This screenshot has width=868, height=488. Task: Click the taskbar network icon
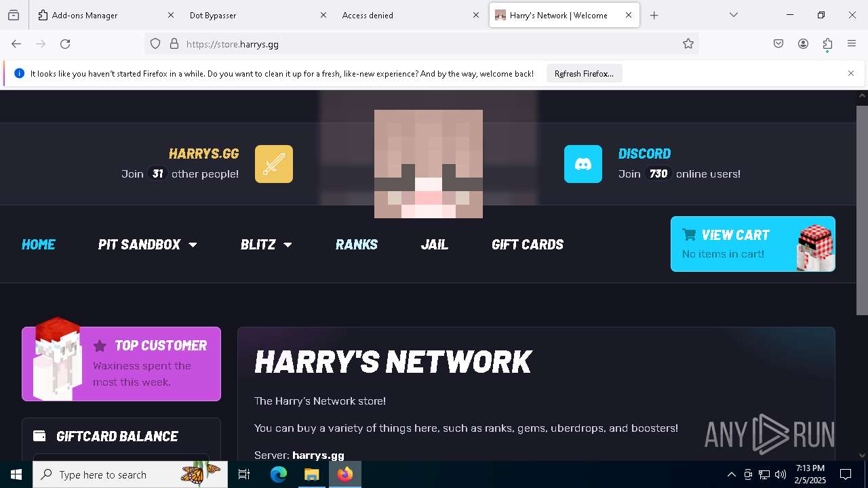click(764, 474)
